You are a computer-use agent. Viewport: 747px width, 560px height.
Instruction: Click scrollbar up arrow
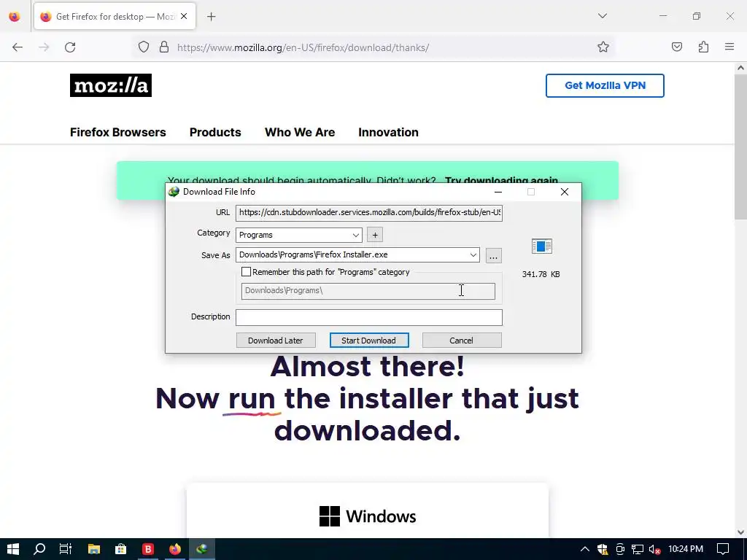(x=740, y=68)
